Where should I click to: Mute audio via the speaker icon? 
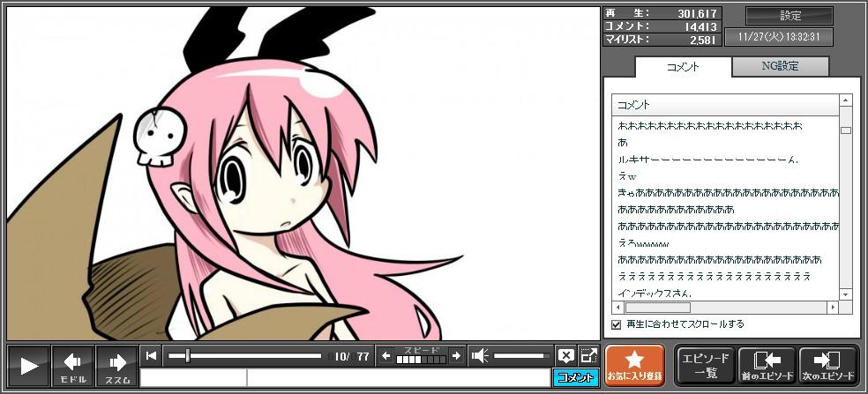coord(480,356)
